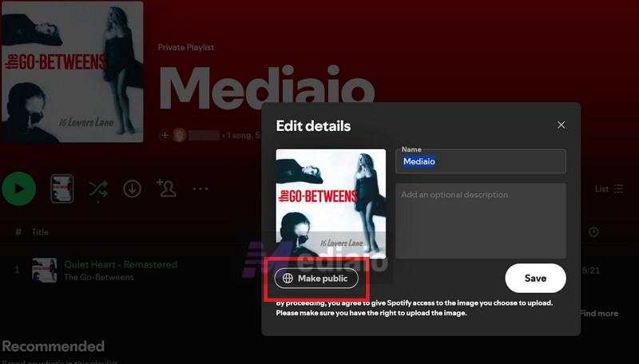Open the Quiet Heart - Remastered track
The width and height of the screenshot is (639, 364).
(x=121, y=265)
